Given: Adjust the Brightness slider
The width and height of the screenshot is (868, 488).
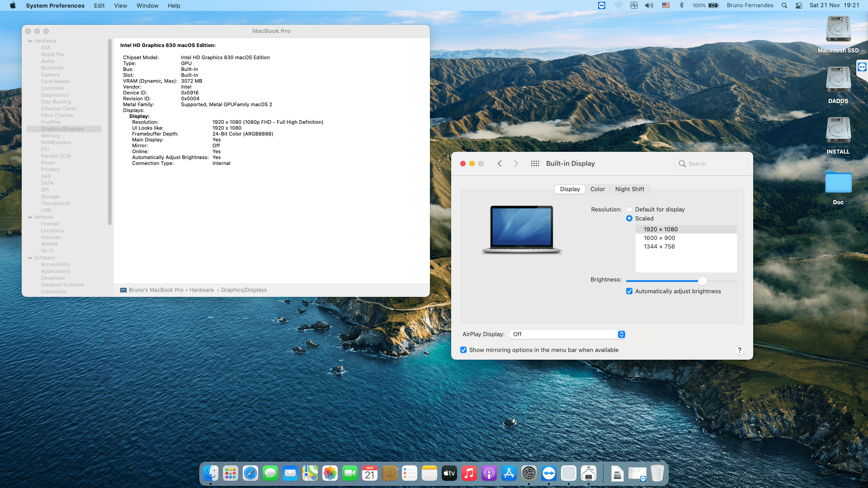Looking at the screenshot, I should click(x=702, y=281).
